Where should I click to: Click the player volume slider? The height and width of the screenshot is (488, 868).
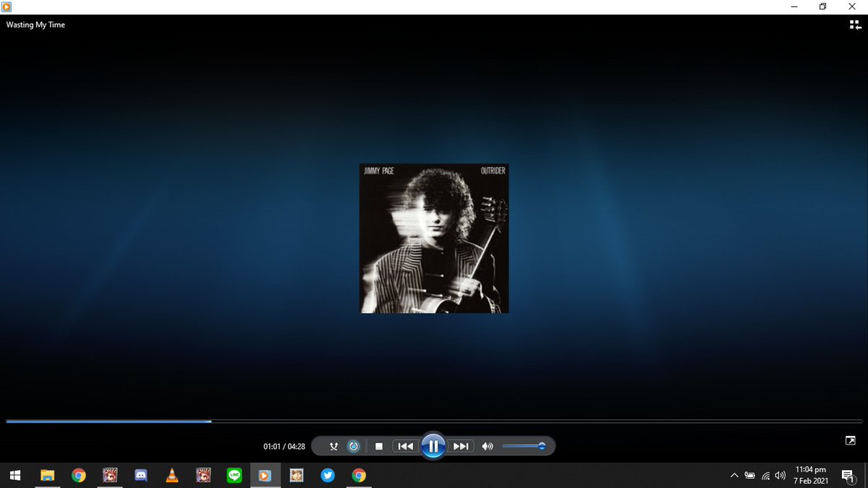tap(524, 446)
